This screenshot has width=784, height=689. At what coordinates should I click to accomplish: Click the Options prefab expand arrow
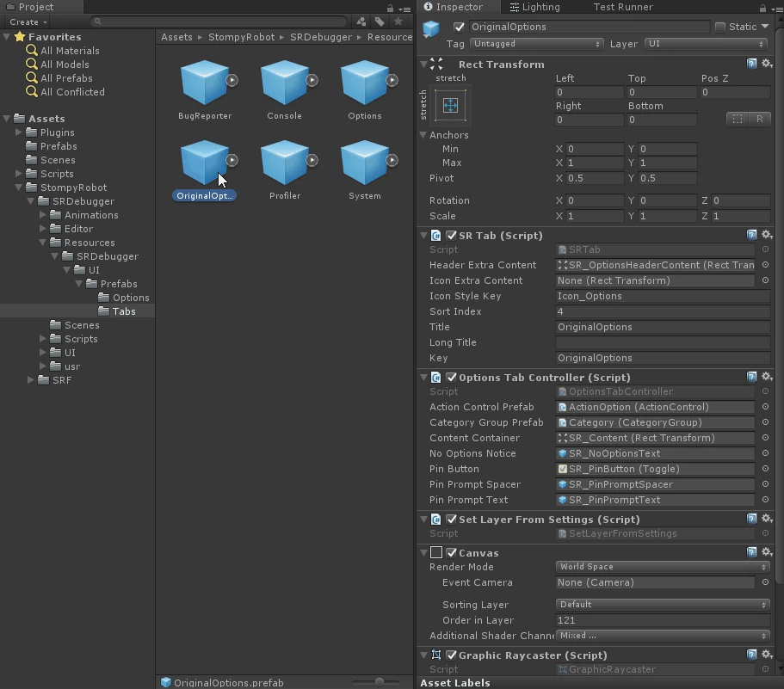(x=392, y=80)
